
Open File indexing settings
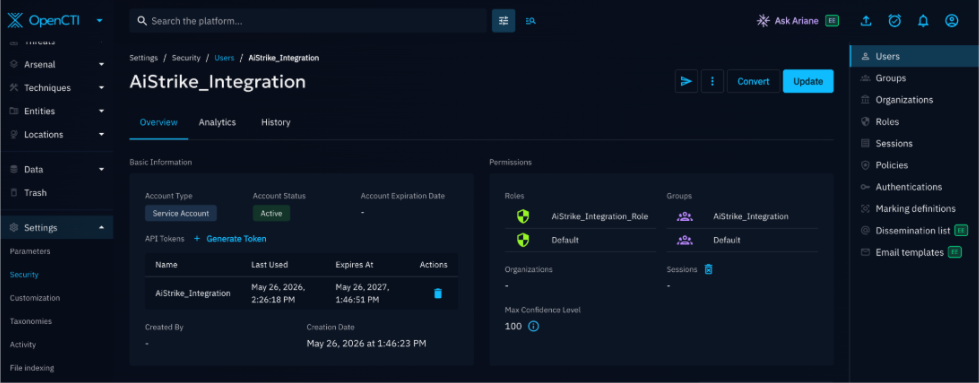[32, 368]
